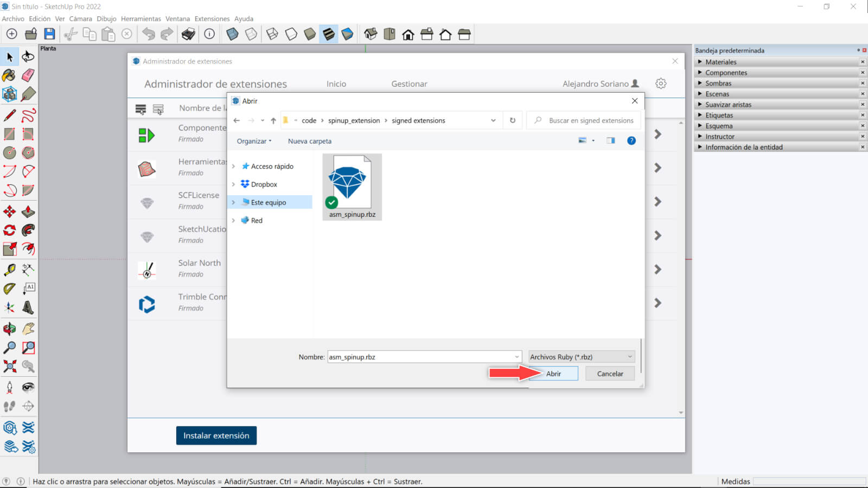This screenshot has width=868, height=488.
Task: Select the Rotate tool
Action: 10,230
